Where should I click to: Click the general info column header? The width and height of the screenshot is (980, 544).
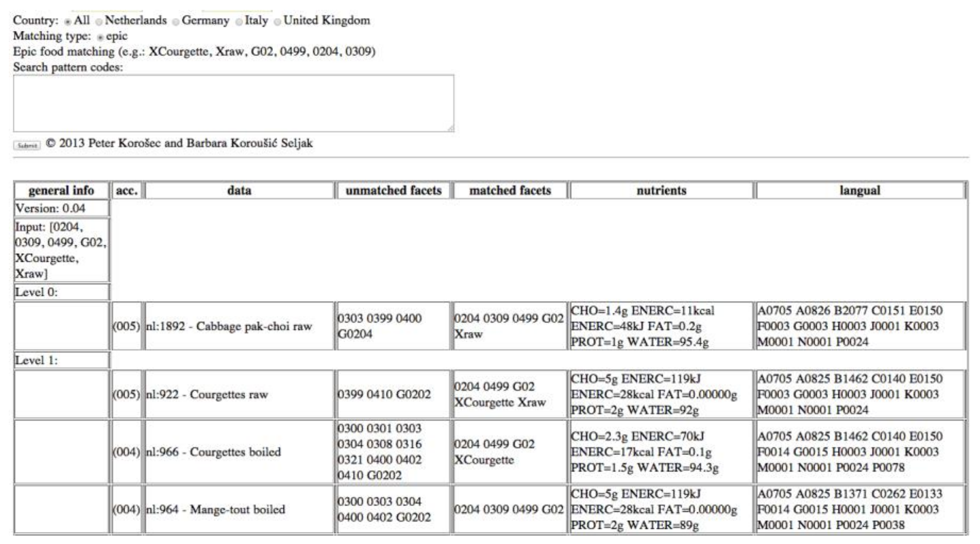62,190
